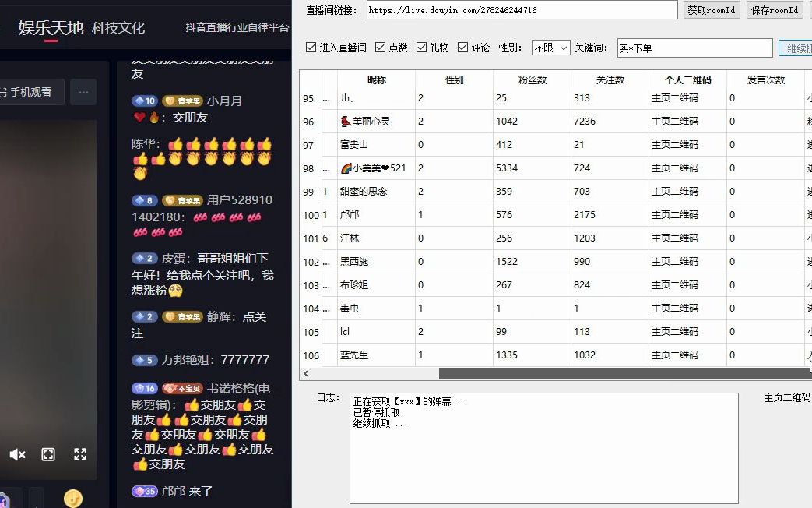The height and width of the screenshot is (508, 812).
Task: Uncheck the 评论 comment option
Action: click(462, 46)
